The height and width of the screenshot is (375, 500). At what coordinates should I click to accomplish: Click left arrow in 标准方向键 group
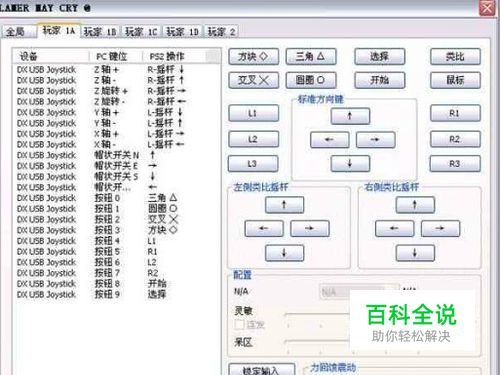(x=330, y=140)
